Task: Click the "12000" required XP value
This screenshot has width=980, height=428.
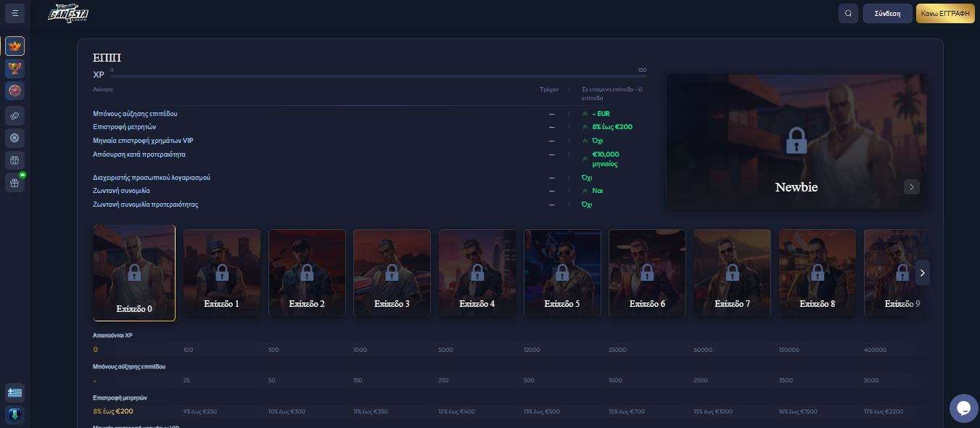Action: pos(532,350)
